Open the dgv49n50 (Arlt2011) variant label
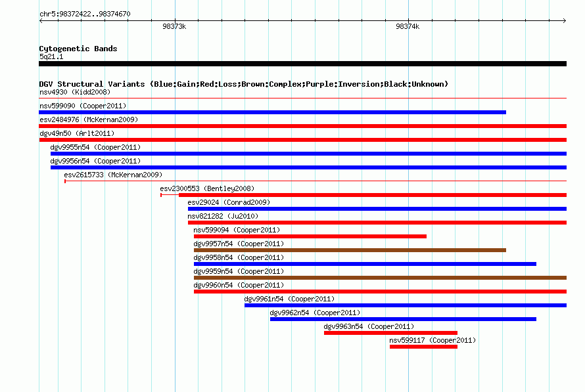 click(77, 133)
